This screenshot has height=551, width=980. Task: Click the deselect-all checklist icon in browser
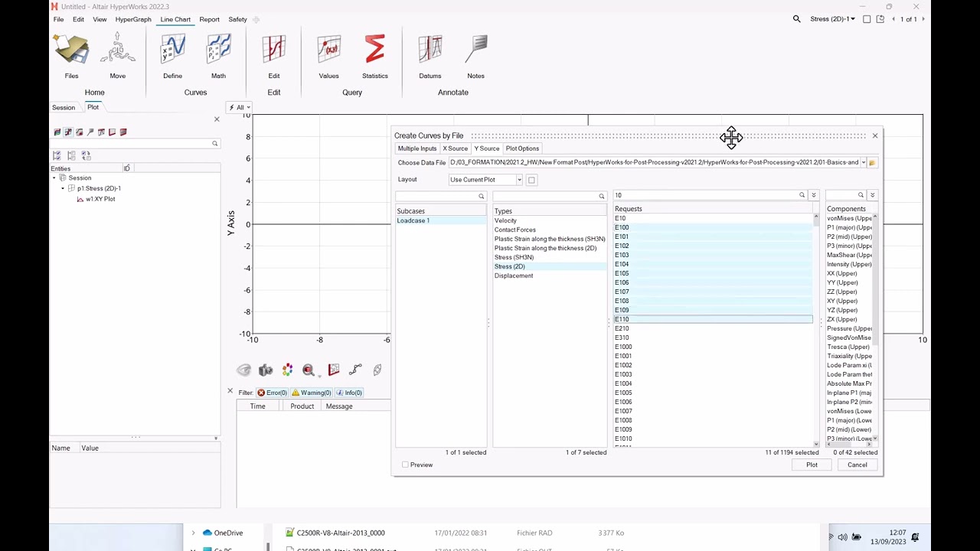pyautogui.click(x=71, y=155)
